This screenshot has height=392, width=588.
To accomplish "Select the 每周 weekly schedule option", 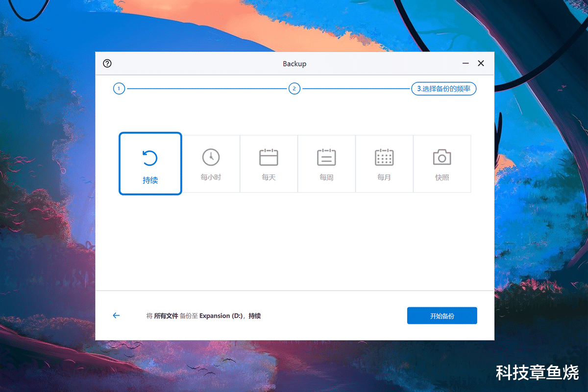I will 326,164.
